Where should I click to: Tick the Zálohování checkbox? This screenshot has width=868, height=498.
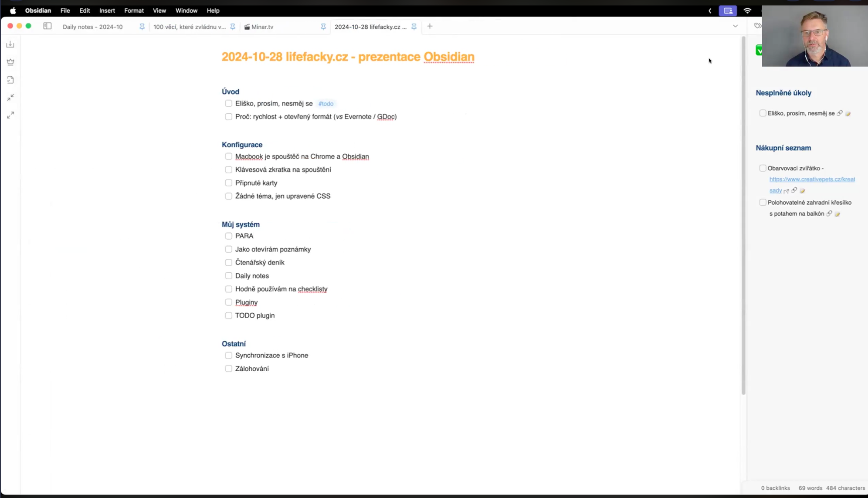click(x=228, y=369)
